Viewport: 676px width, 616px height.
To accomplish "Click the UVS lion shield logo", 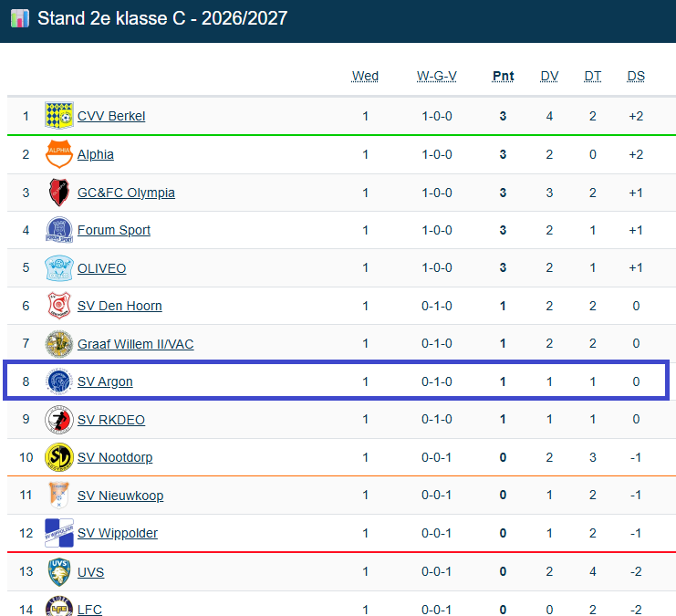I will 59,572.
